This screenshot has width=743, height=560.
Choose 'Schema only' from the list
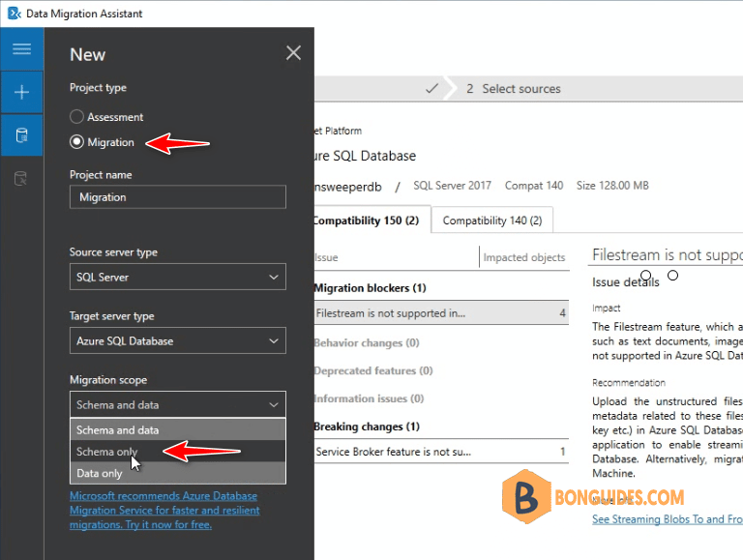pos(178,452)
